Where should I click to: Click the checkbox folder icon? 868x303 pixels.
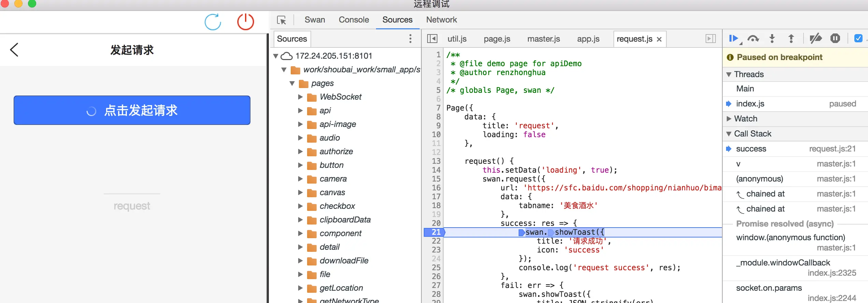click(312, 206)
